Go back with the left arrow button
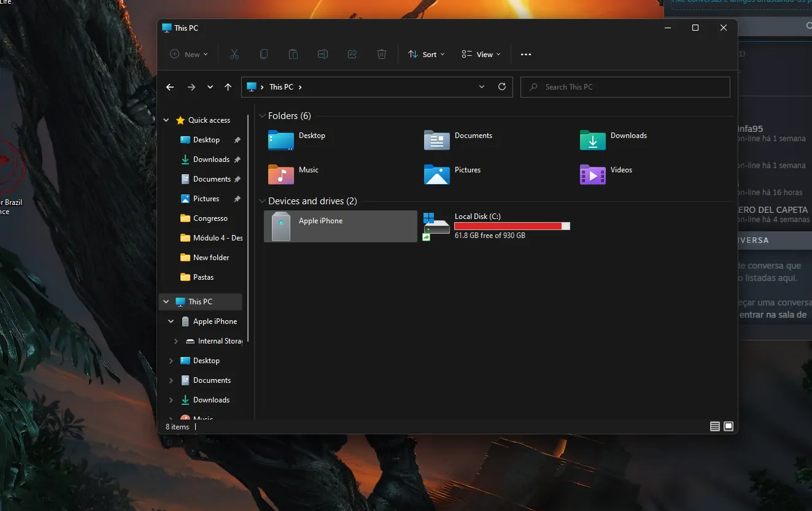The image size is (812, 511). point(170,87)
